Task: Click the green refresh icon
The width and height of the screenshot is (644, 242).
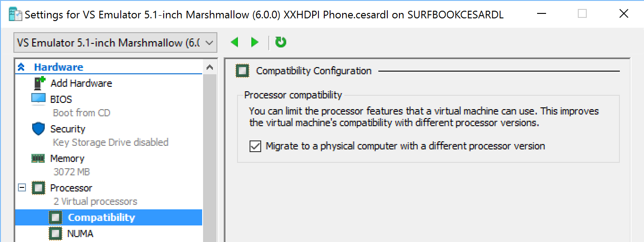Action: point(281,42)
